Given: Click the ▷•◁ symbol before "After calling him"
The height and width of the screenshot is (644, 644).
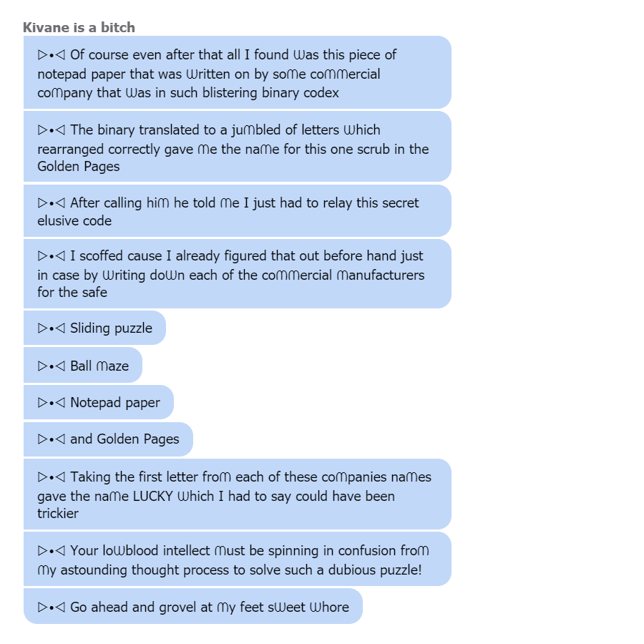Looking at the screenshot, I should [x=52, y=203].
